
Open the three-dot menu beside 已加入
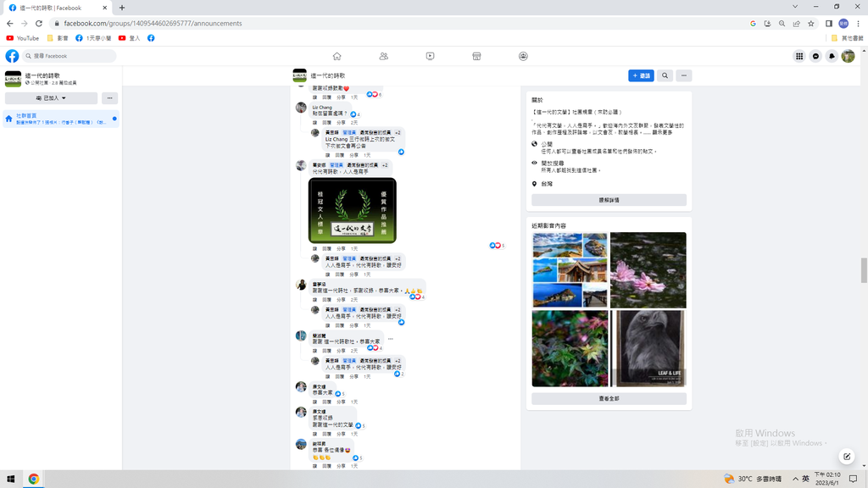coord(110,98)
